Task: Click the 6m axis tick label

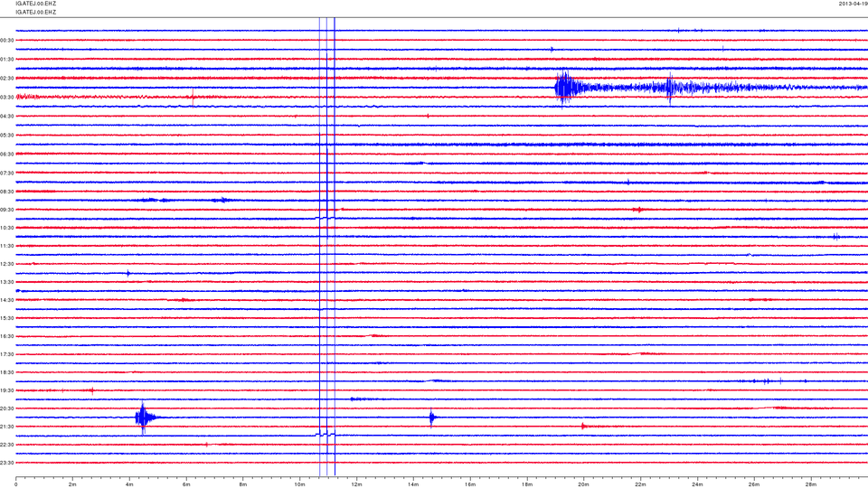Action: pos(186,484)
